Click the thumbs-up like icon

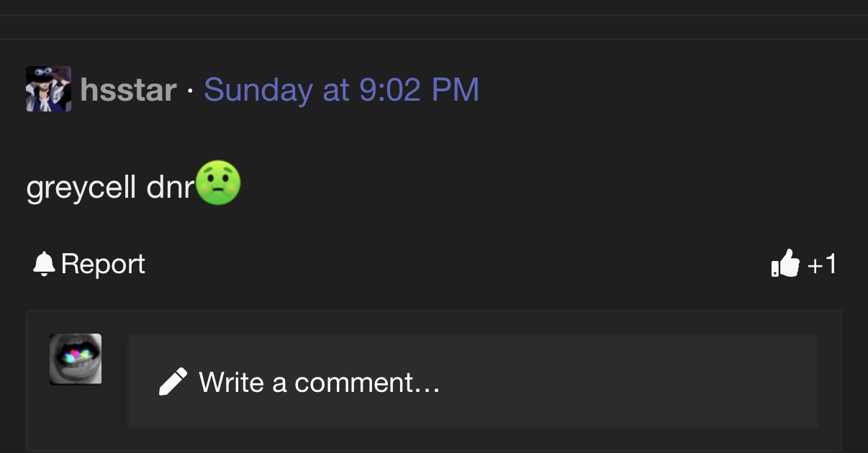785,264
